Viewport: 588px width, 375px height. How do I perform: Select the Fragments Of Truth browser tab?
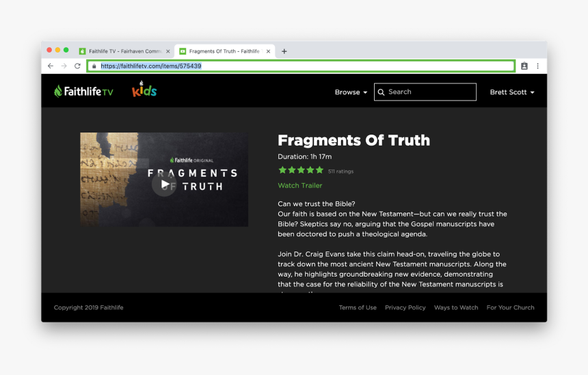click(x=224, y=51)
